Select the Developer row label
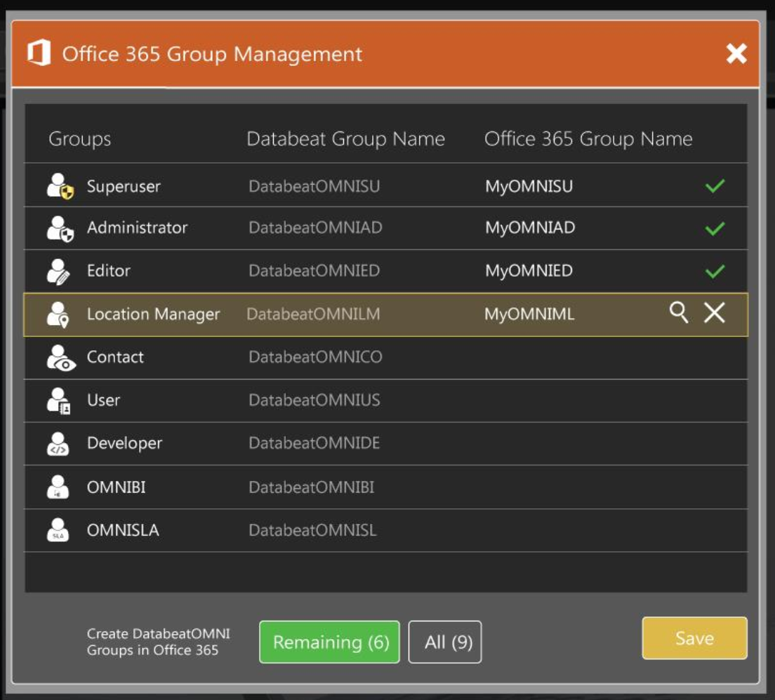The width and height of the screenshot is (775, 700). (x=124, y=443)
